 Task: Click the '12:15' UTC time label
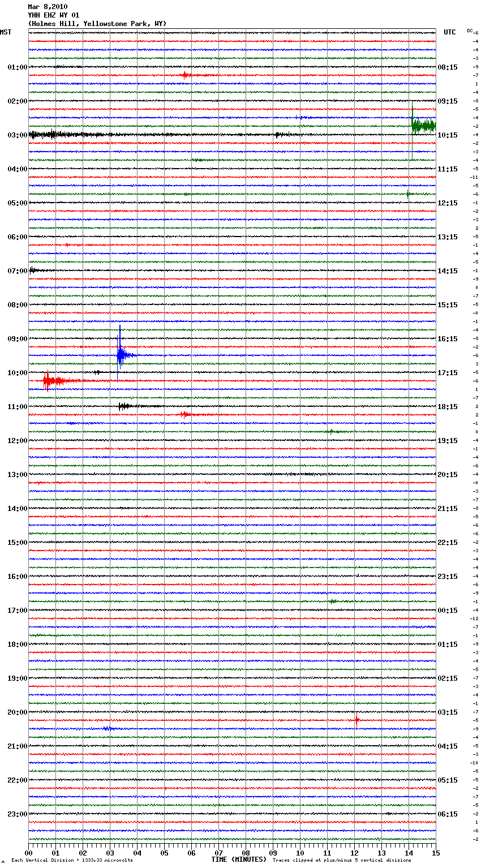point(448,203)
